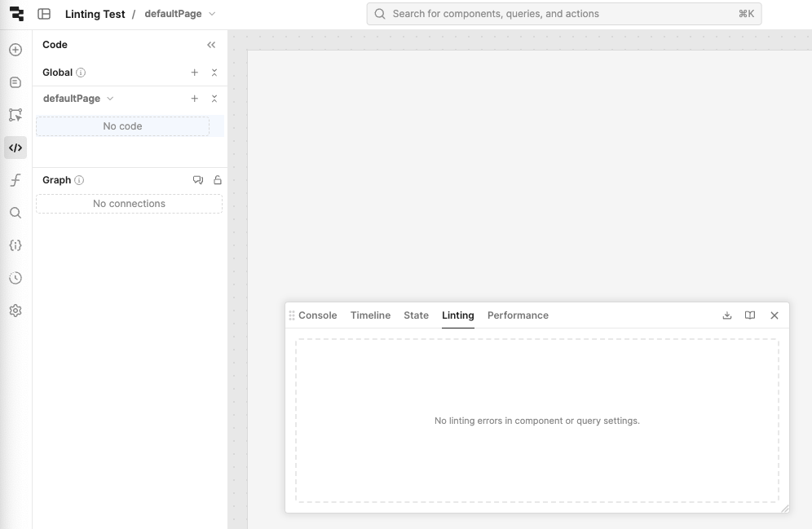This screenshot has height=529, width=812.
Task: Open the Pages icon in left rail
Action: (15, 82)
